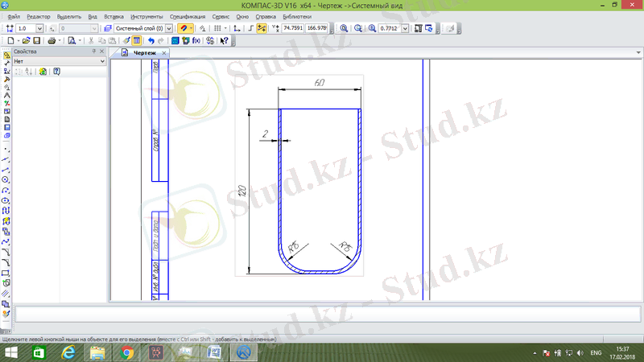Select the Rectangle drawing tool
The height and width of the screenshot is (362, 644).
pyautogui.click(x=6, y=273)
